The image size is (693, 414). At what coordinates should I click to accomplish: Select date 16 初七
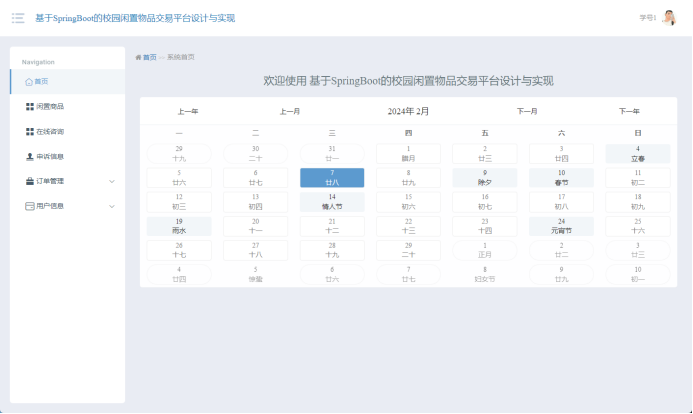[485, 202]
